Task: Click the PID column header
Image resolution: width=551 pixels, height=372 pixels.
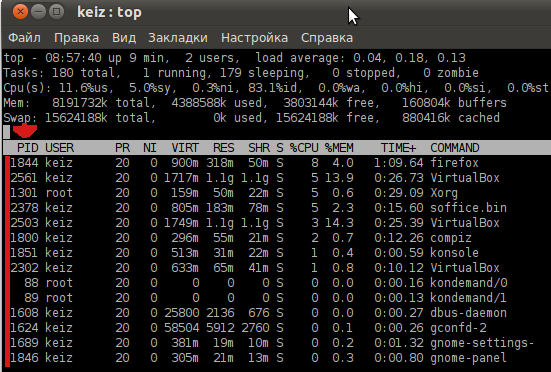Action: pyautogui.click(x=27, y=148)
